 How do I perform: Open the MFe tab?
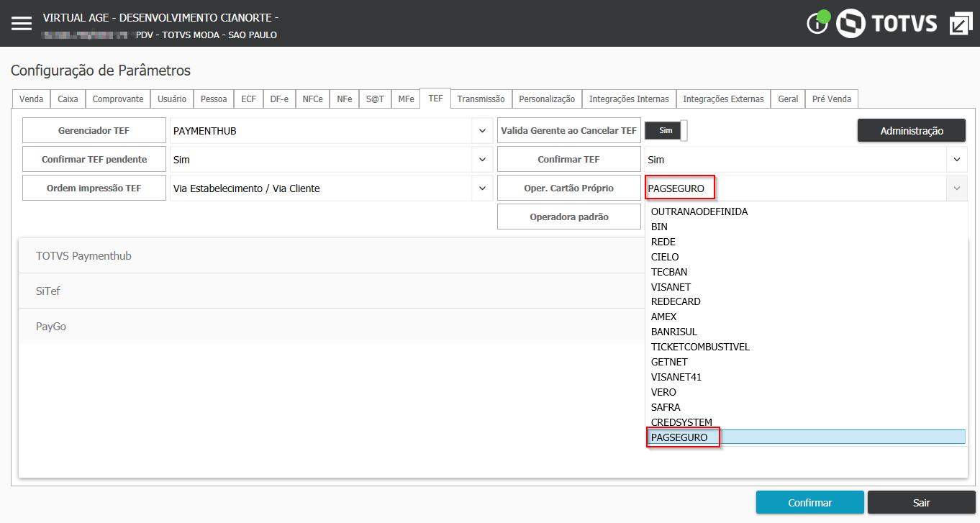(406, 99)
